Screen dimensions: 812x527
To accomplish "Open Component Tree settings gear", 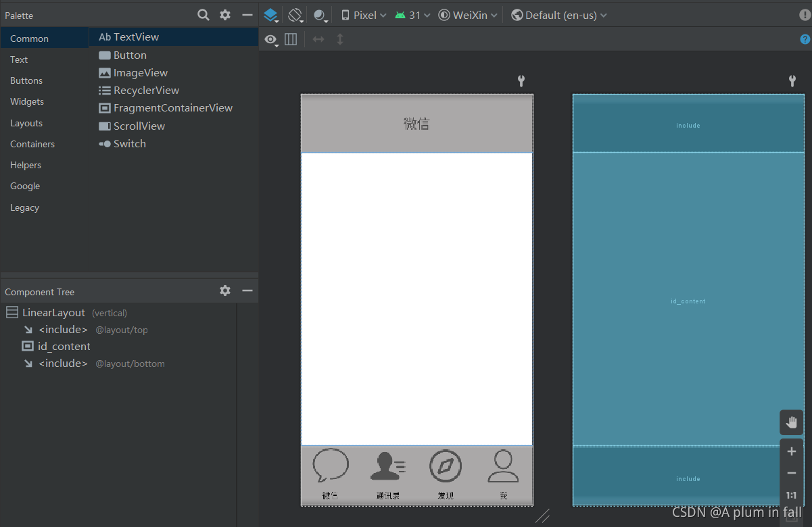I will 225,291.
